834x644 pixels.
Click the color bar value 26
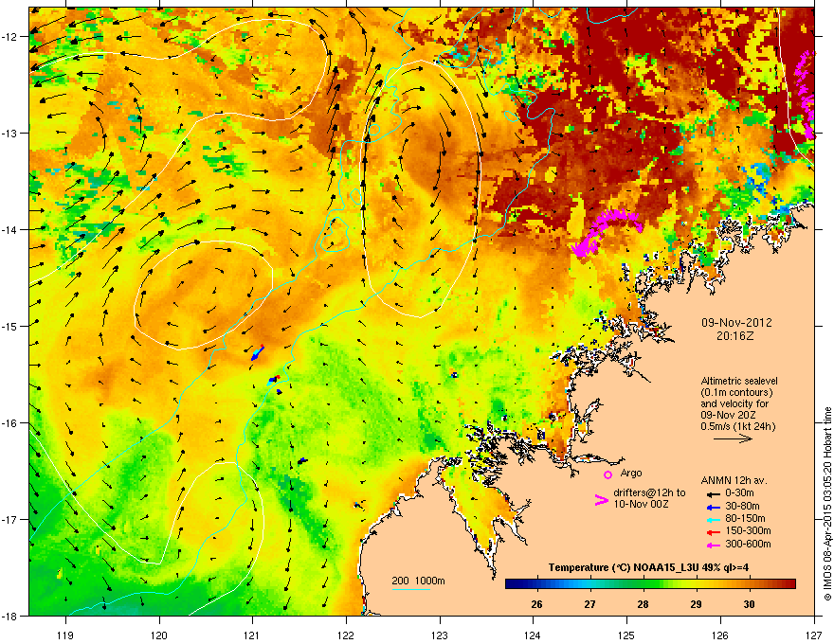click(536, 604)
